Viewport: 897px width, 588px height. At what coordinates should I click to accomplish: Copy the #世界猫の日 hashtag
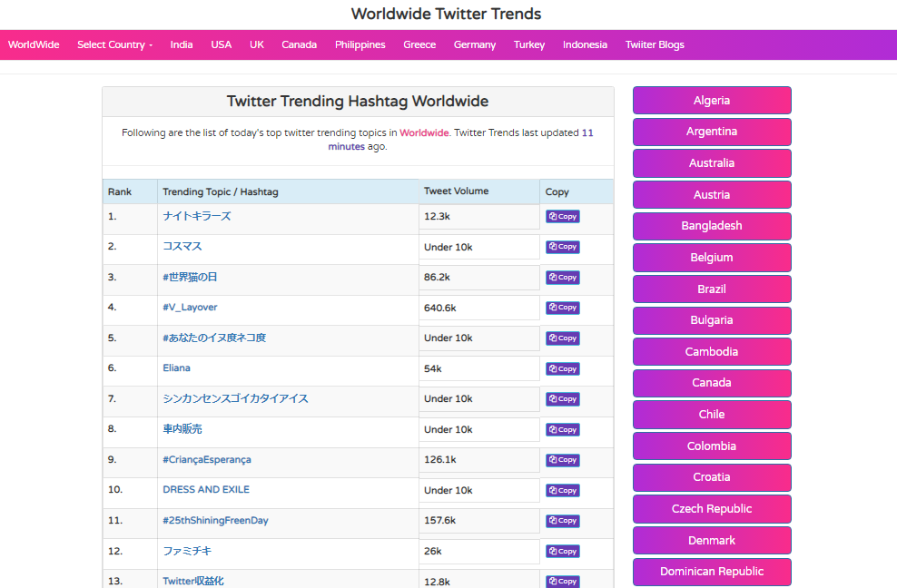click(x=562, y=278)
